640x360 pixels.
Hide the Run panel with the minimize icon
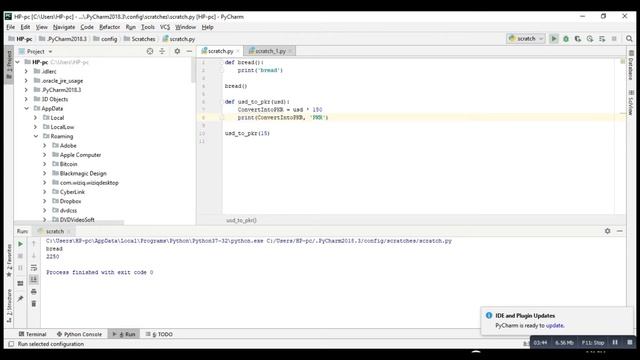(620, 231)
